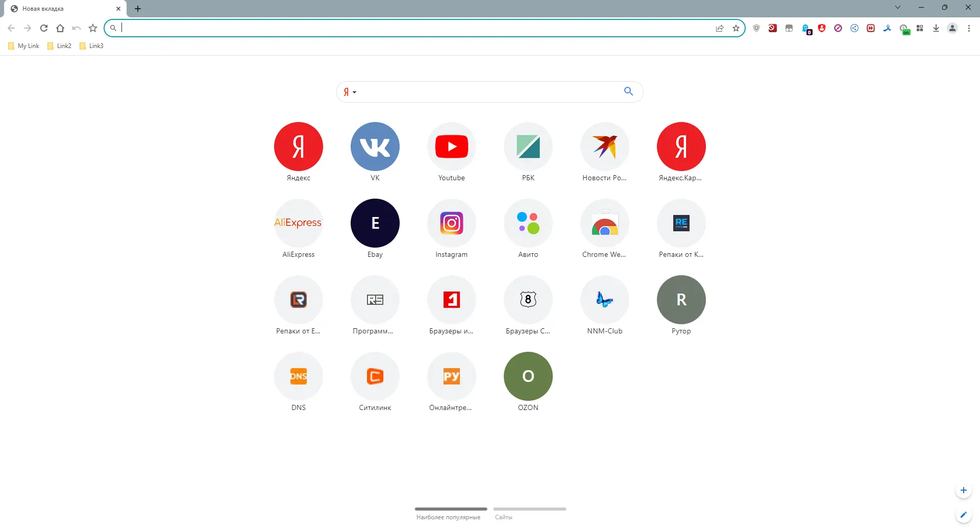Screen dimensions: 980x531
Task: Click Наиболее популярные below the tiles
Action: click(x=449, y=517)
